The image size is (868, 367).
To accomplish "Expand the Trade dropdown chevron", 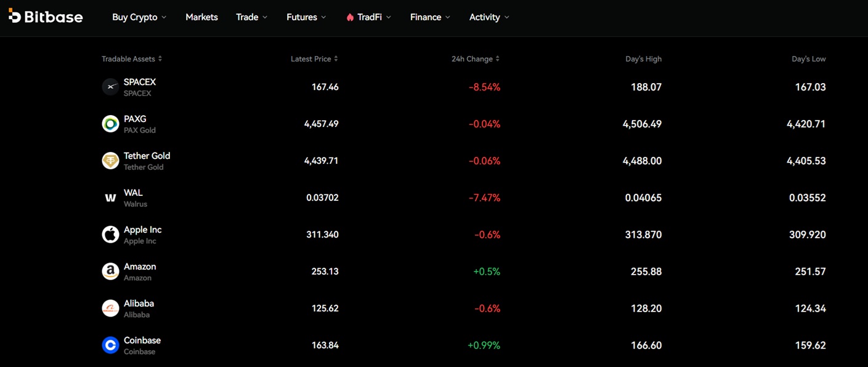I will [265, 17].
